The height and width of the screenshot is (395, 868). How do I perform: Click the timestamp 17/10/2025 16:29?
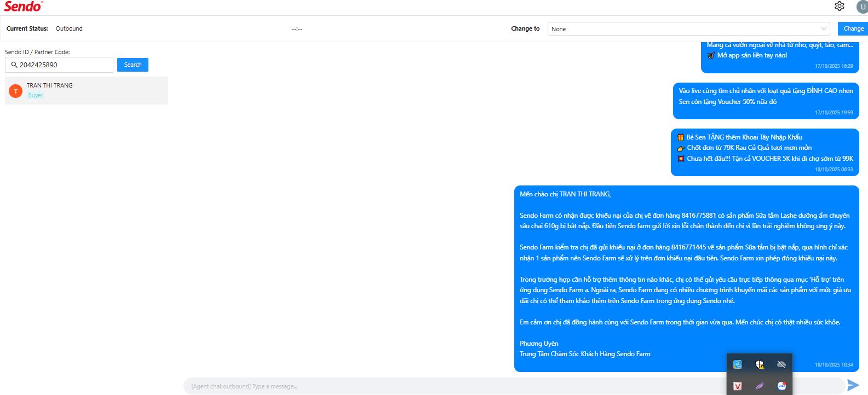click(834, 66)
